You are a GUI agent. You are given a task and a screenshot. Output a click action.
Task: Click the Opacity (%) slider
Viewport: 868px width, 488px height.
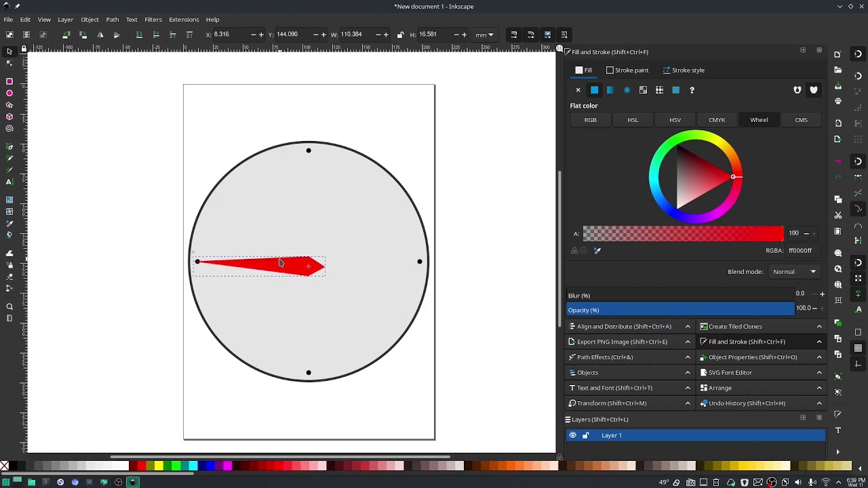point(681,310)
